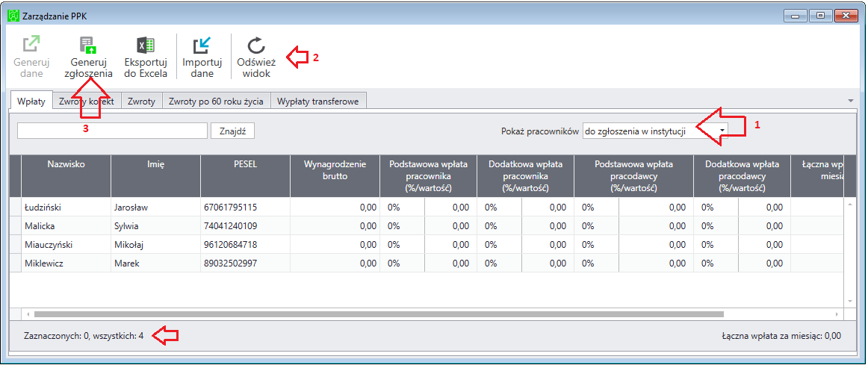The height and width of the screenshot is (365, 868).
Task: Click horizontal scrollbar right arrow
Action: [x=837, y=314]
